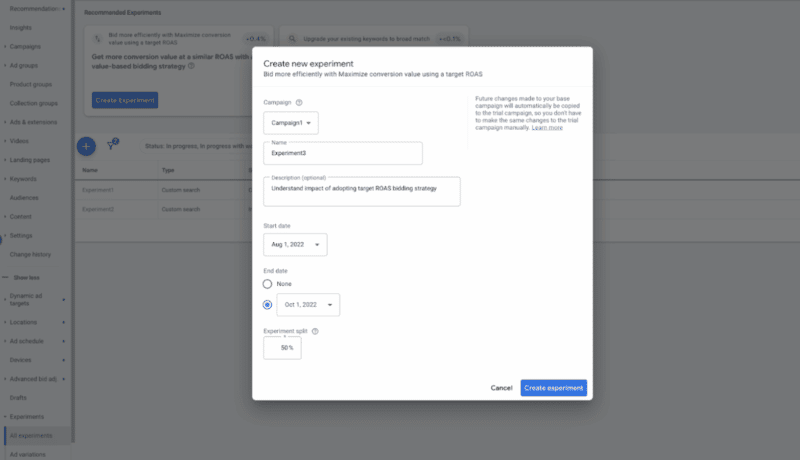Go to Change history in sidebar
This screenshot has width=800, height=460.
(30, 254)
